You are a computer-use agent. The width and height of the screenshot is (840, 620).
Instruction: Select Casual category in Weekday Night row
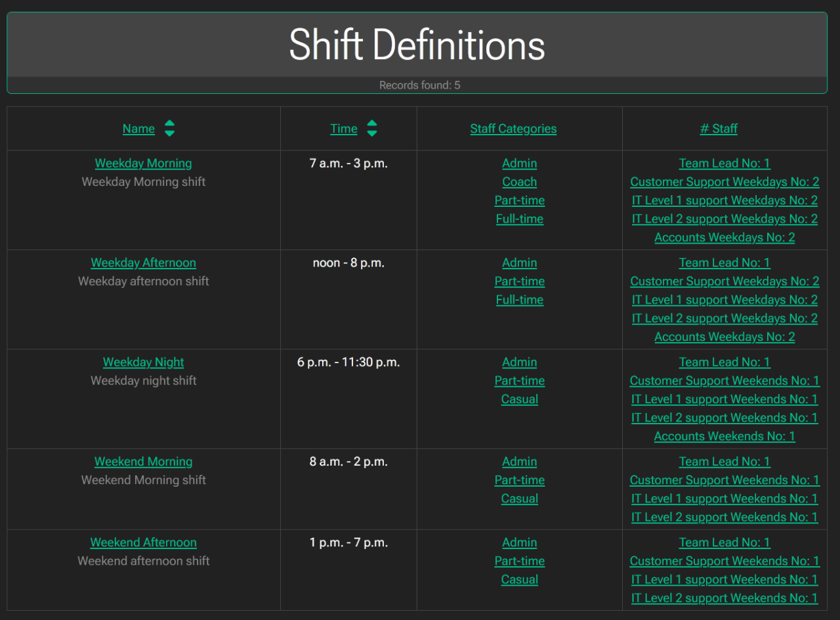point(519,399)
